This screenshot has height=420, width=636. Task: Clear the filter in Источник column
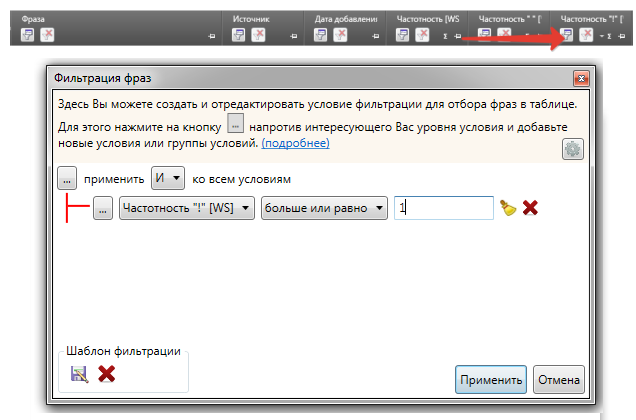click(258, 35)
